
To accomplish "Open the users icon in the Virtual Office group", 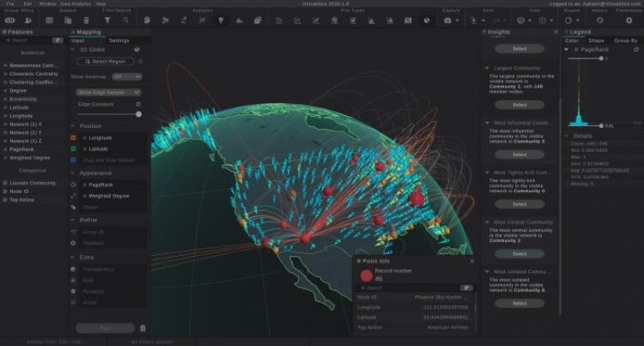I will (x=28, y=20).
